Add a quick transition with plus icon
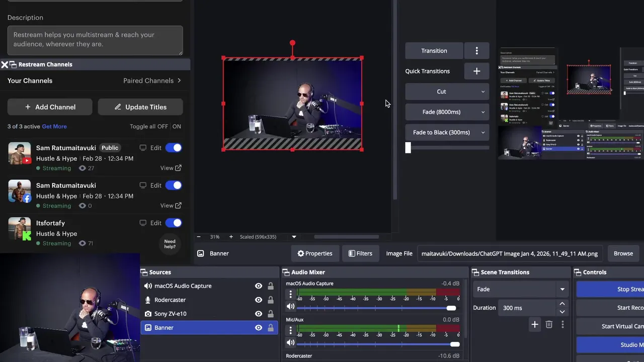 pos(477,71)
